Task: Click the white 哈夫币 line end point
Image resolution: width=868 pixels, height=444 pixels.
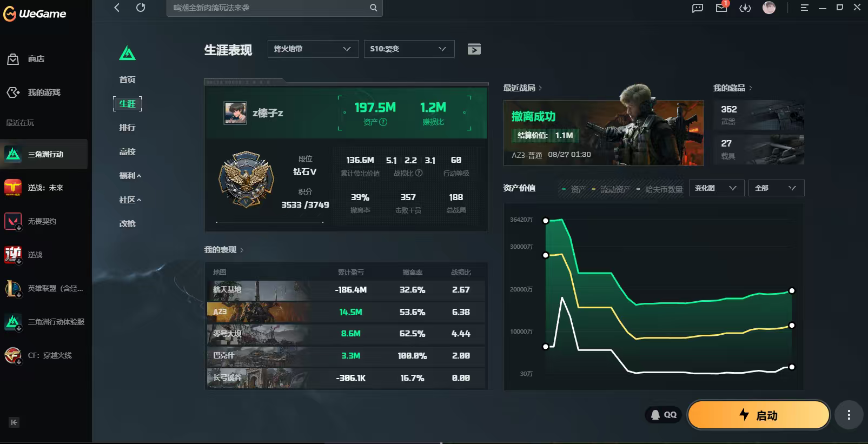Action: 792,367
